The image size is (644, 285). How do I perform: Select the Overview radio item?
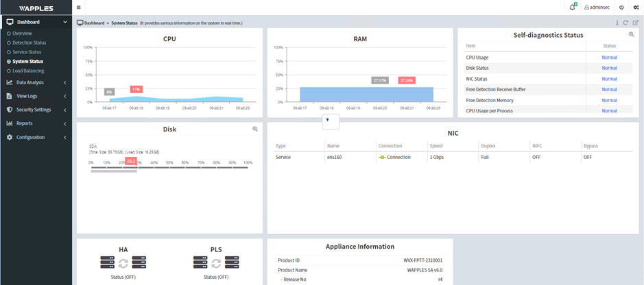pos(22,33)
